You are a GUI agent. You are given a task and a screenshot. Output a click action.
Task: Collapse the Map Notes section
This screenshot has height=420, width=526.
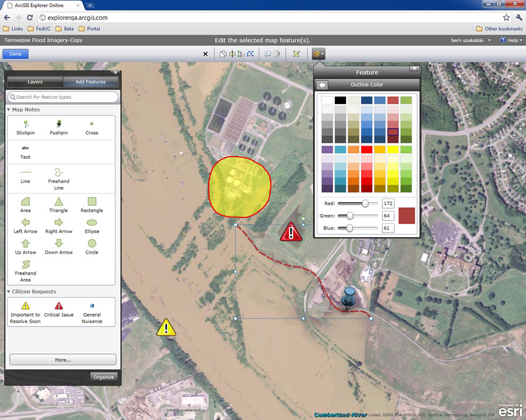9,110
